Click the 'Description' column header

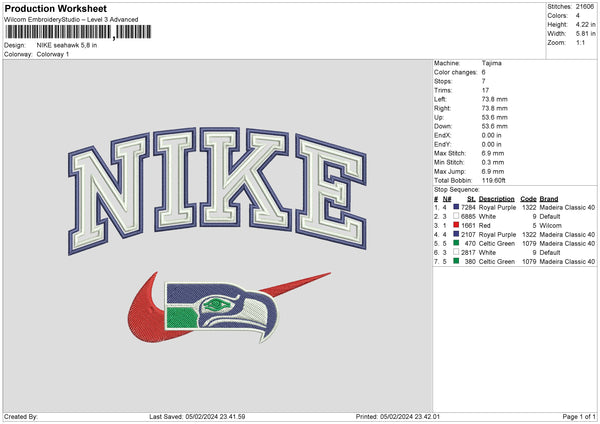tap(496, 199)
